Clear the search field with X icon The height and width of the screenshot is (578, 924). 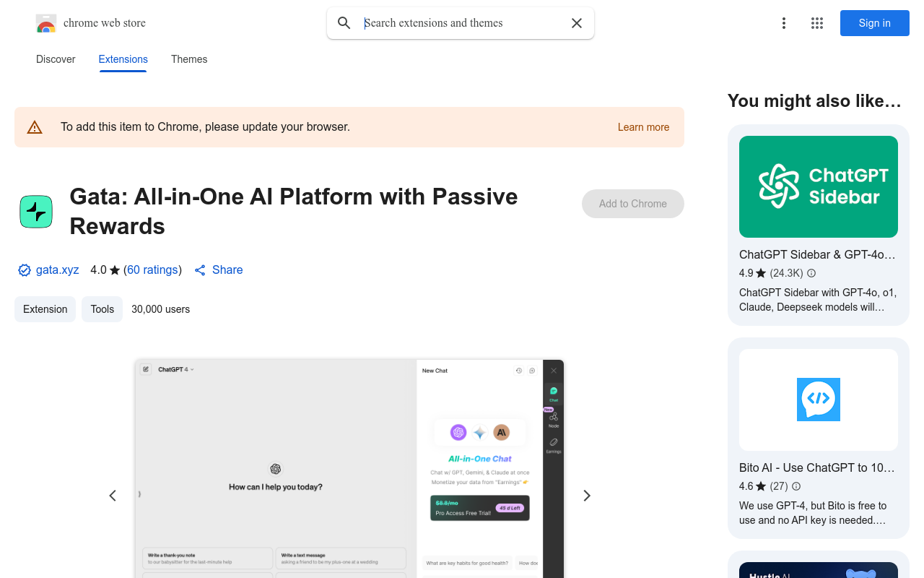[577, 23]
